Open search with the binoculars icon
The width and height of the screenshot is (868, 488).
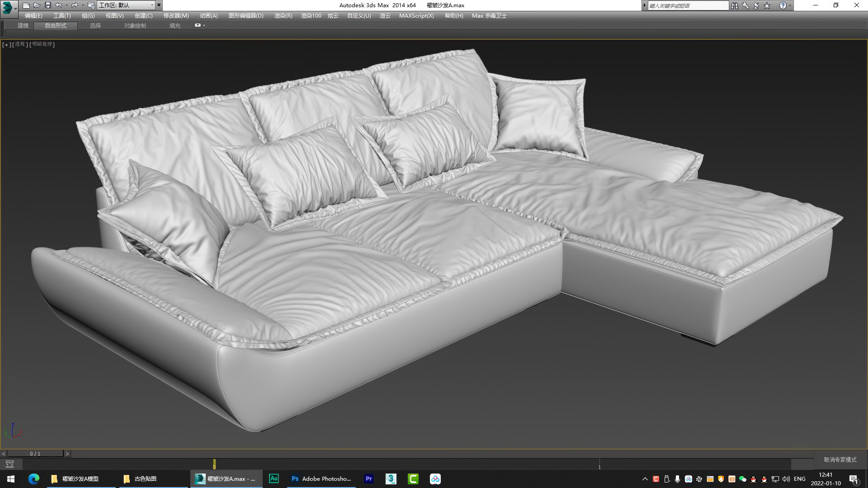tap(735, 5)
